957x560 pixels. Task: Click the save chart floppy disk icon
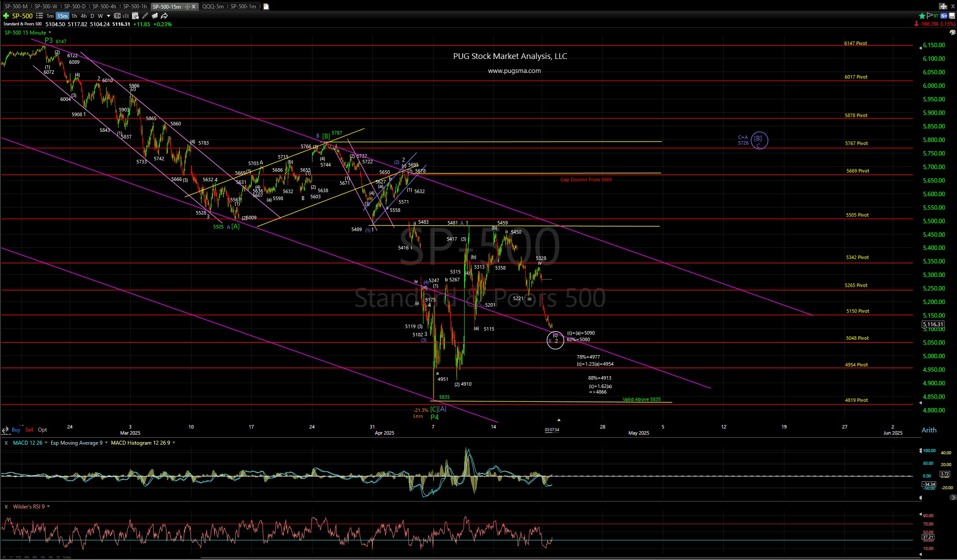pyautogui.click(x=952, y=16)
